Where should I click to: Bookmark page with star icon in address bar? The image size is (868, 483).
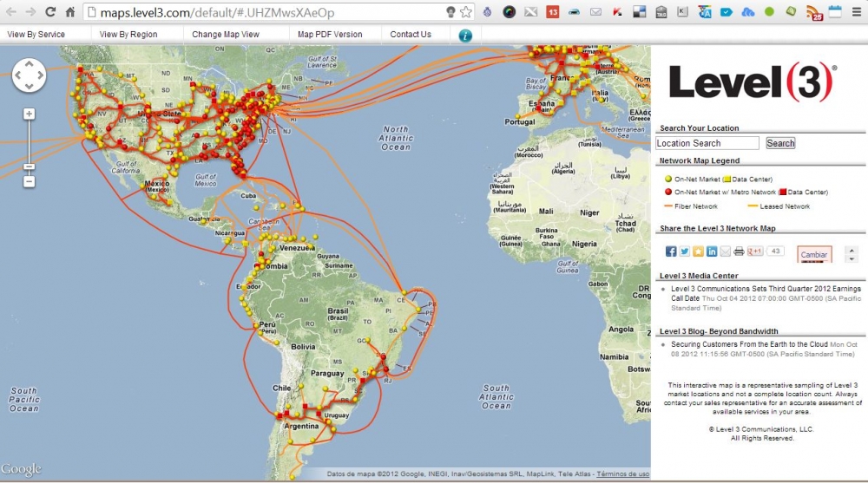point(466,12)
